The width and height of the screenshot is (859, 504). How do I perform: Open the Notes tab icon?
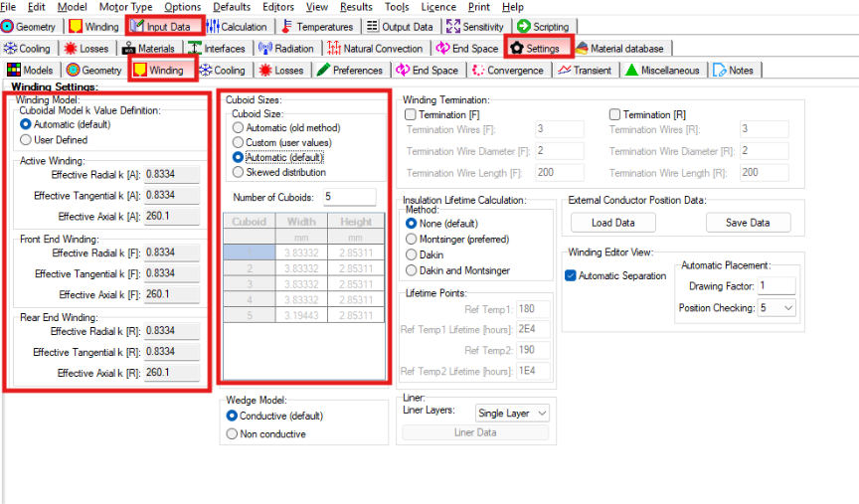click(720, 71)
